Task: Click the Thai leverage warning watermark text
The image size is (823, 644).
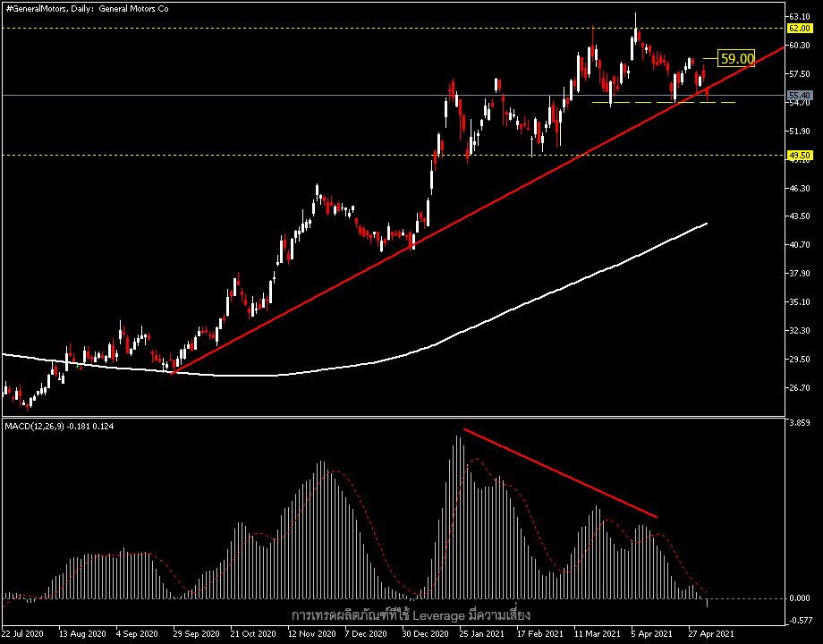Action: [411, 615]
